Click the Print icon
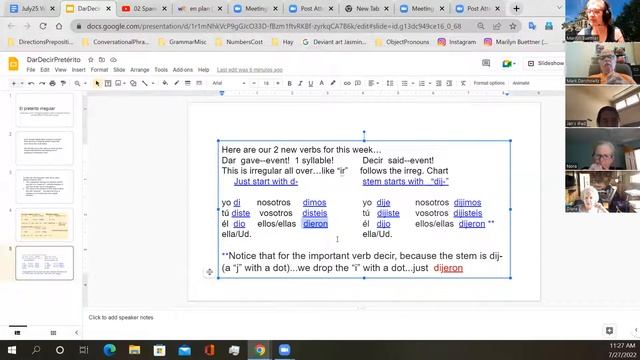 [52, 83]
